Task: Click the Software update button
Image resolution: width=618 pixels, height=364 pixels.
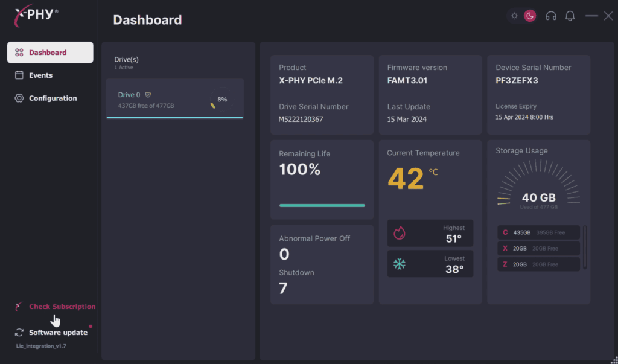Action: click(x=58, y=333)
